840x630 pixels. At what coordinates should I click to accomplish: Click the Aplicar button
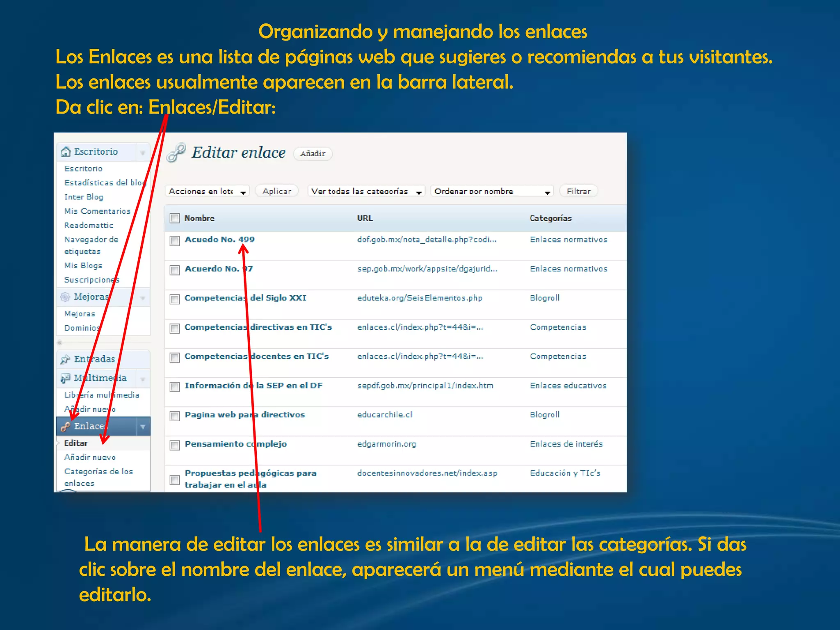point(277,191)
